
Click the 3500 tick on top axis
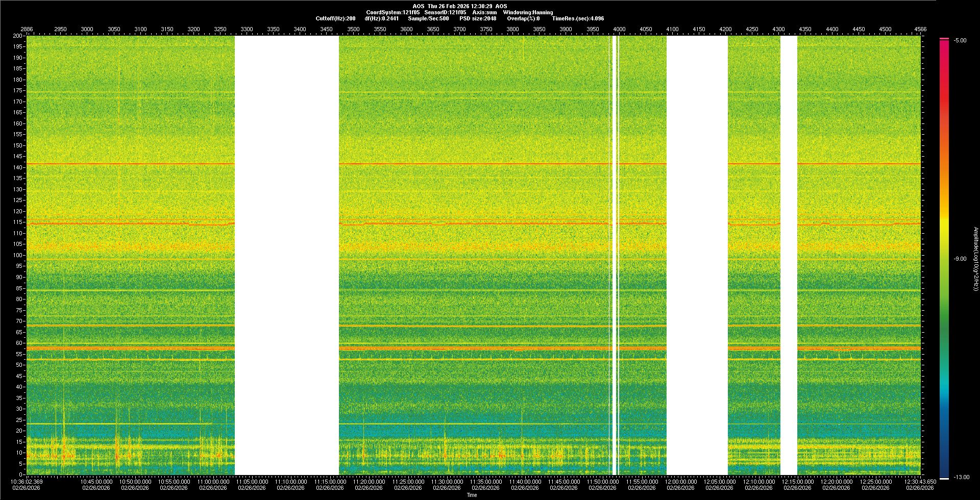(353, 29)
